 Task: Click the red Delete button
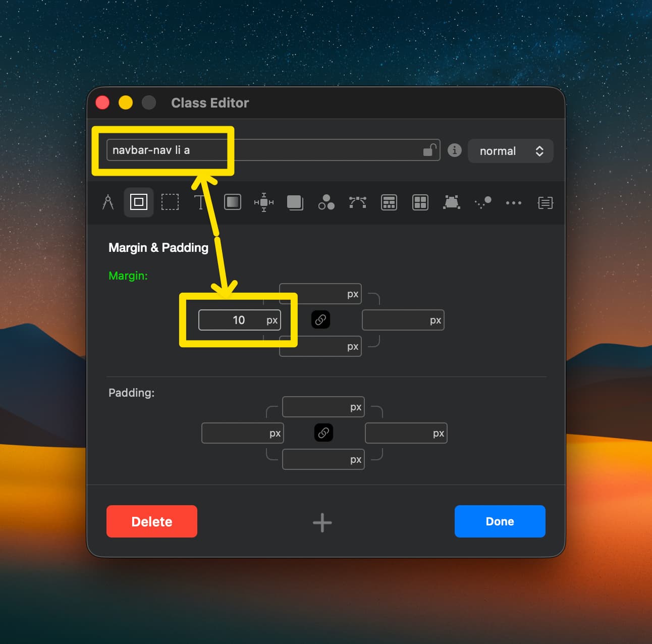click(x=152, y=521)
